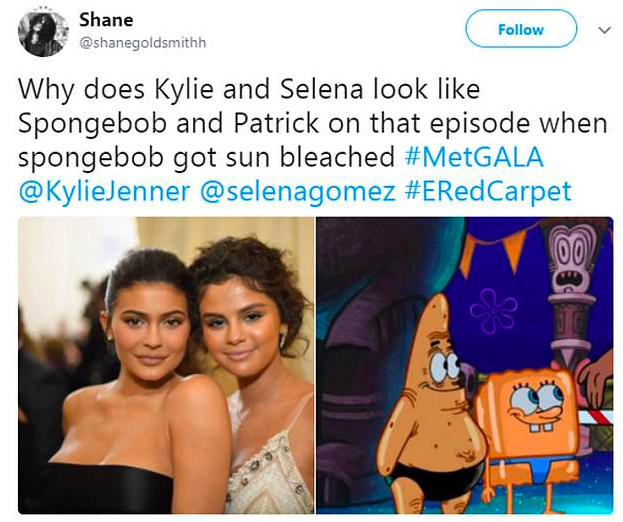Follow the user Shane

[521, 29]
